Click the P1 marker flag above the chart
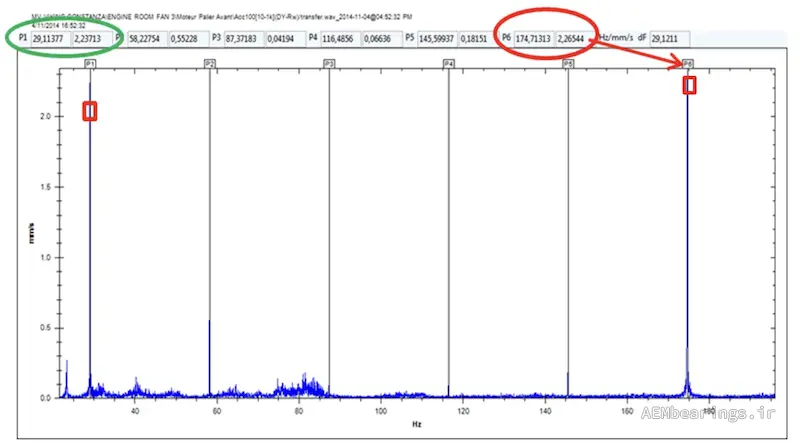 [90, 63]
